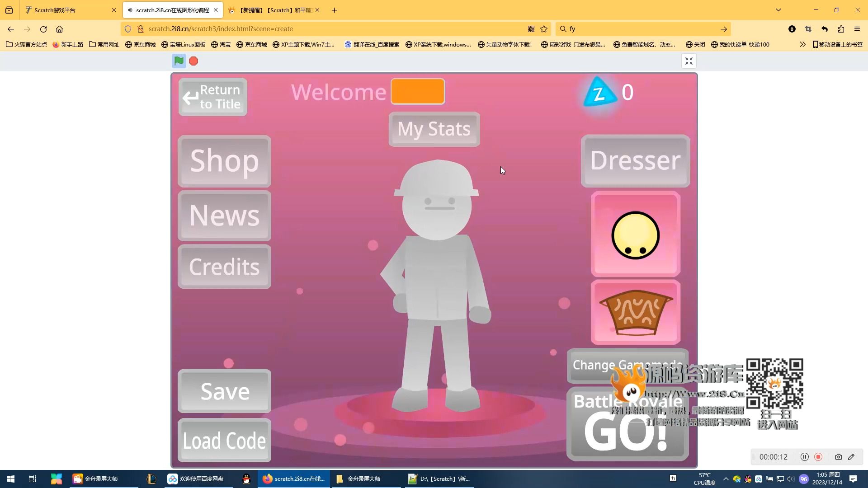Open the list-all-tabs dropdown arrow

coord(778,10)
